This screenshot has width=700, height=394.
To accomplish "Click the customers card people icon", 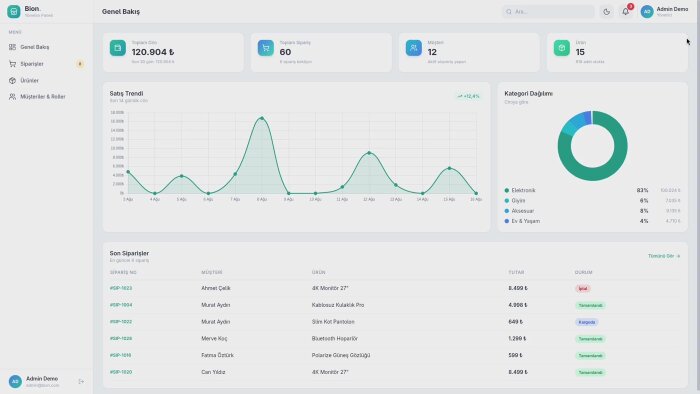I will (414, 48).
